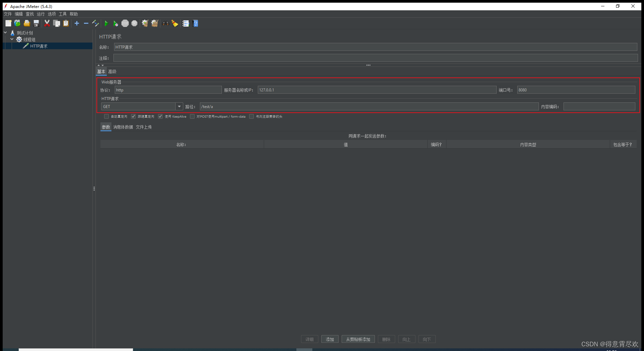Image resolution: width=644 pixels, height=351 pixels.
Task: Click the 详细 button
Action: [309, 339]
